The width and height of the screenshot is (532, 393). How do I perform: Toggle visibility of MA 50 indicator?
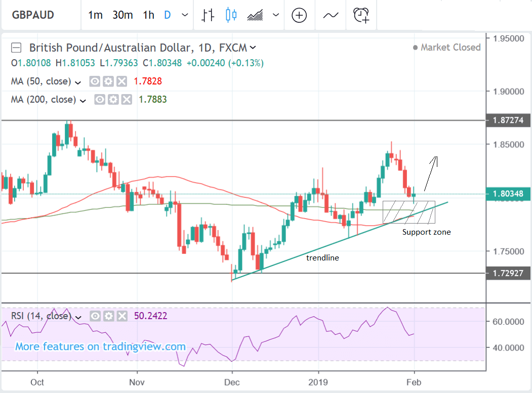click(95, 81)
